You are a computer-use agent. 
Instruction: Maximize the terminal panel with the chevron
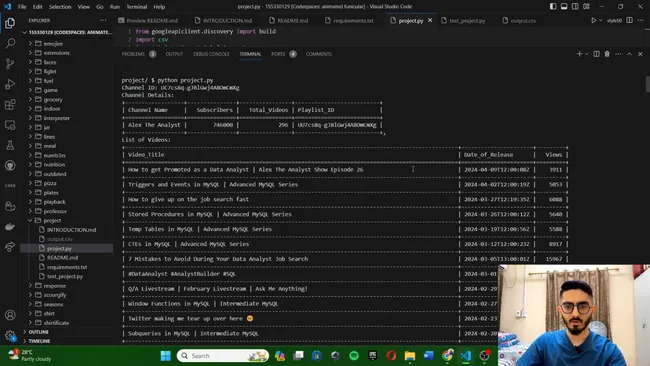click(x=629, y=54)
